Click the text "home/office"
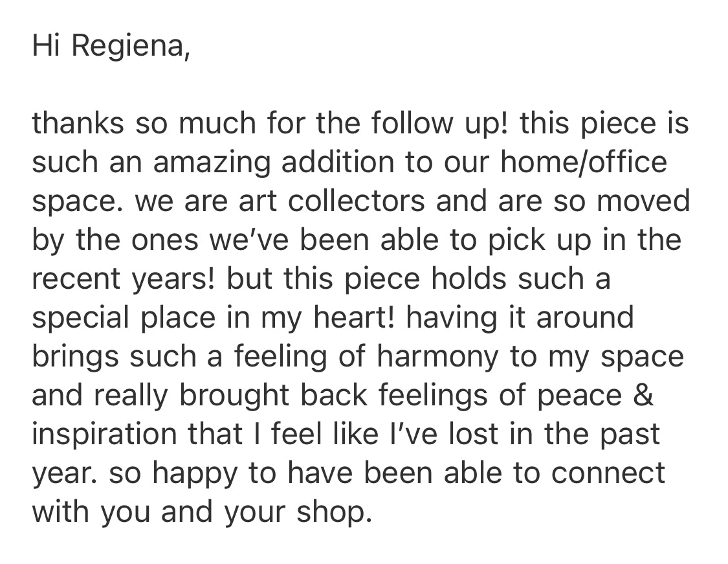The width and height of the screenshot is (728, 564). [583, 162]
